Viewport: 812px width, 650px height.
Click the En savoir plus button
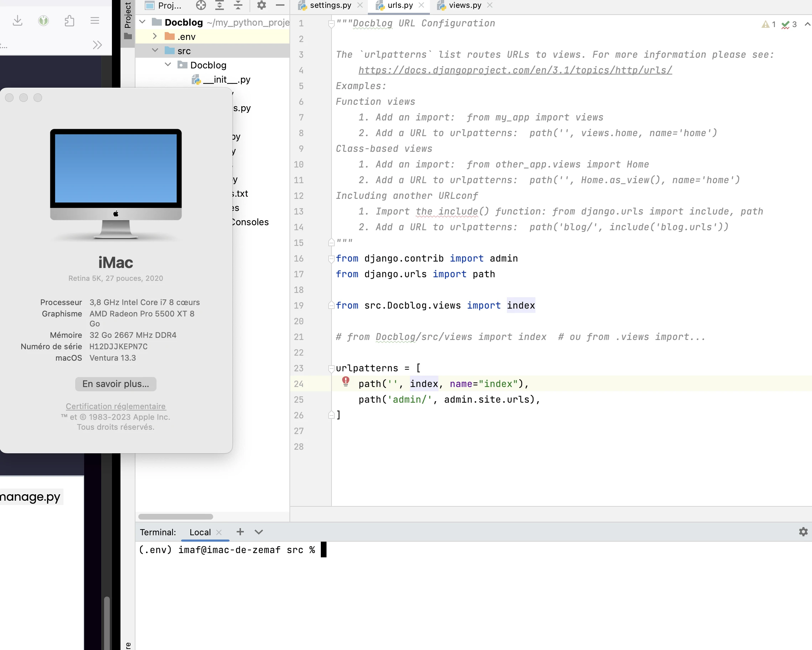(x=115, y=384)
